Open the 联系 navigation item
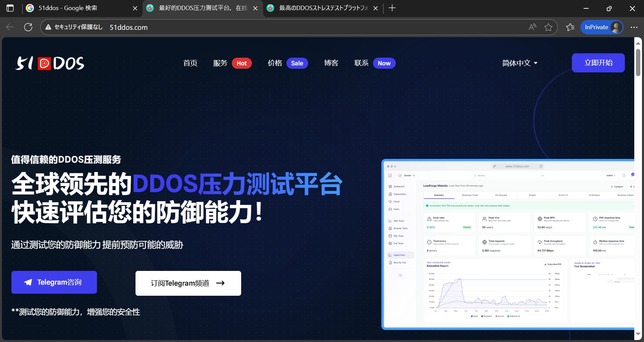This screenshot has height=342, width=644. (361, 63)
